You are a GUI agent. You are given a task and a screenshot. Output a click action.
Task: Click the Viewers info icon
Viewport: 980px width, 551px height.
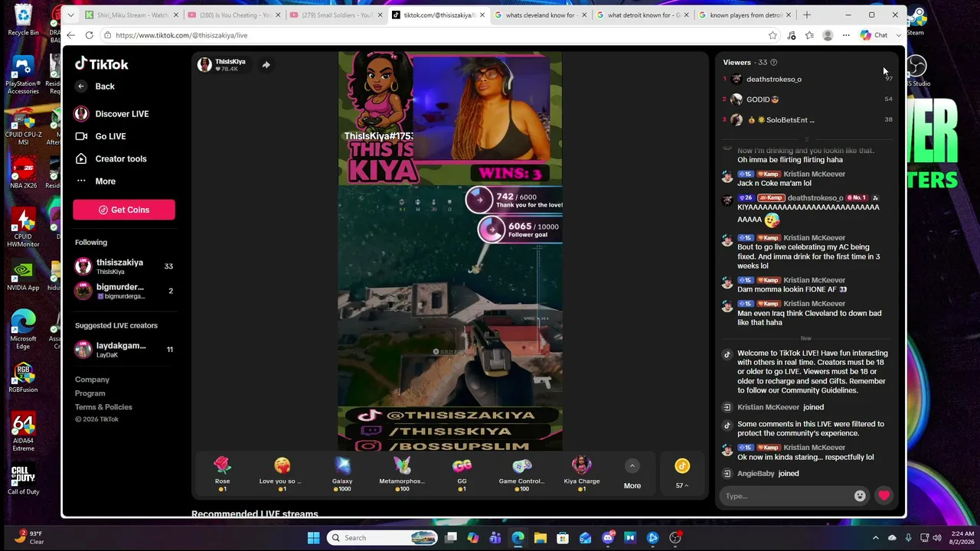[773, 63]
